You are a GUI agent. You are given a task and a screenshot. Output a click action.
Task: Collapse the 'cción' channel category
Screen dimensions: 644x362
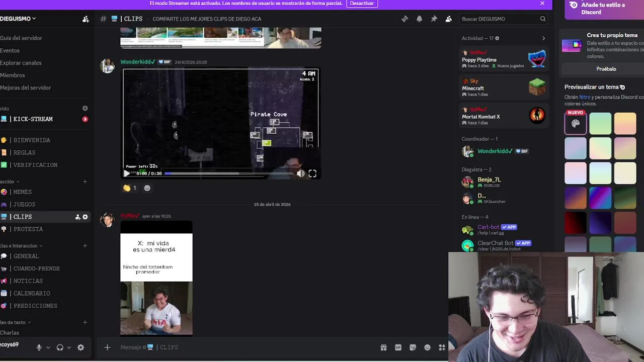point(10,182)
